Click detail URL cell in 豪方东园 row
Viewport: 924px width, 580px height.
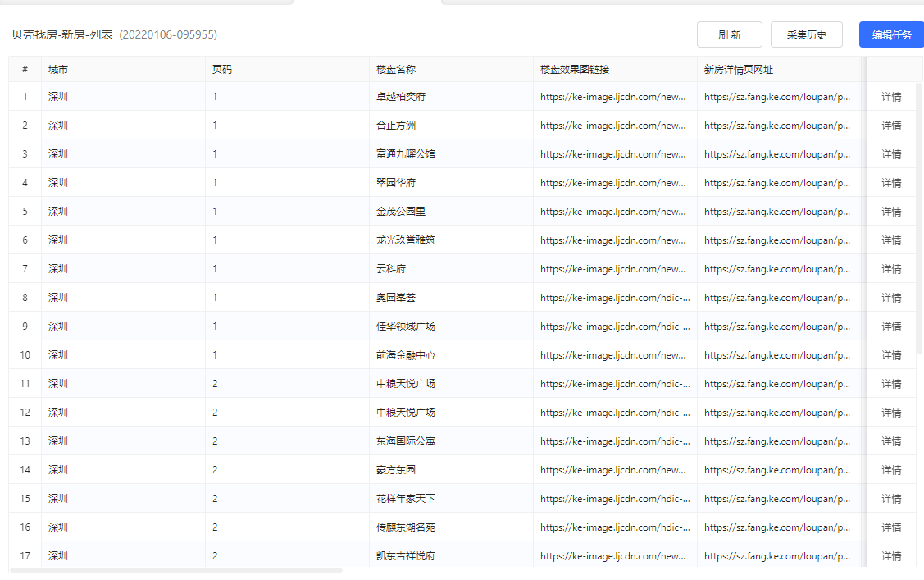[x=778, y=470]
